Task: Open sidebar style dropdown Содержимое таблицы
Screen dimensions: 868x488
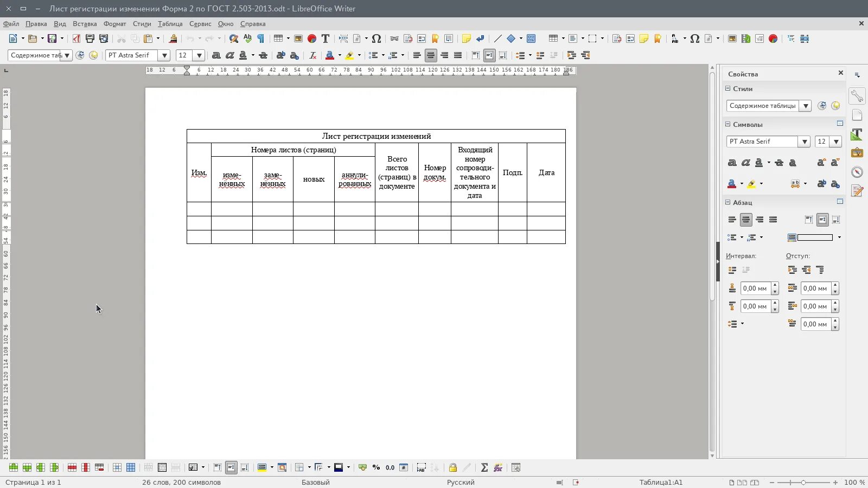Action: pyautogui.click(x=806, y=106)
